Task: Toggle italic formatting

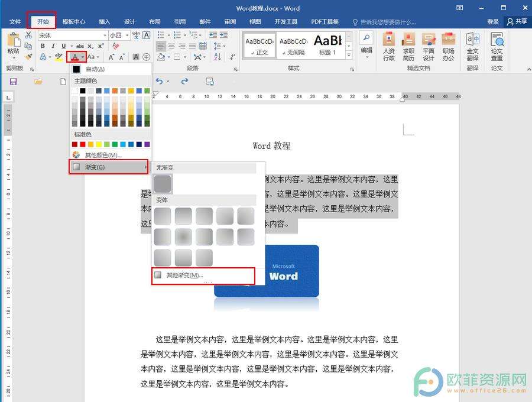Action: pyautogui.click(x=53, y=46)
